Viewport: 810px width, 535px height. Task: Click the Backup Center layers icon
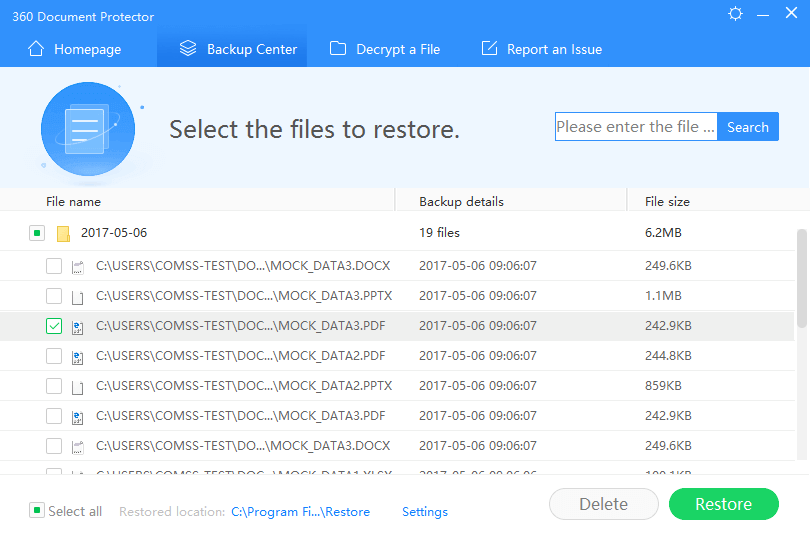pyautogui.click(x=188, y=49)
